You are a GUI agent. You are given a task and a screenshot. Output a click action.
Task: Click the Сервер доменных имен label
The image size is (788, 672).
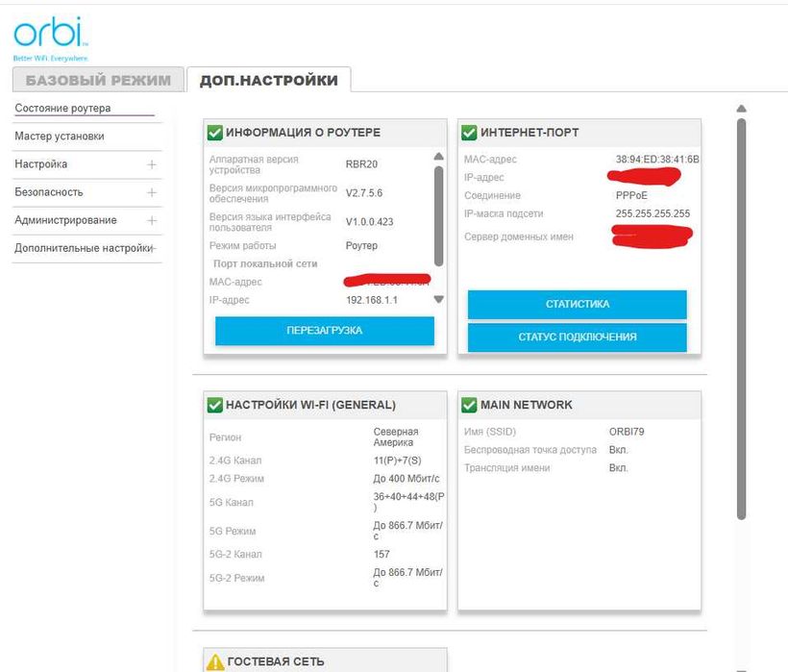point(519,236)
